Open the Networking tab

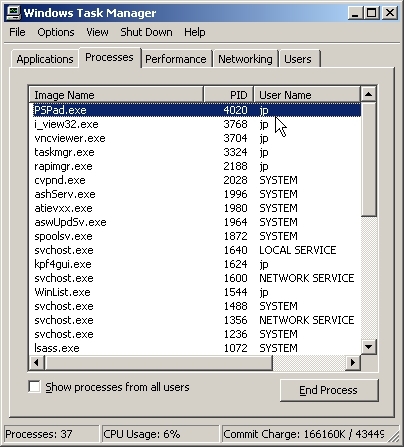tap(245, 59)
